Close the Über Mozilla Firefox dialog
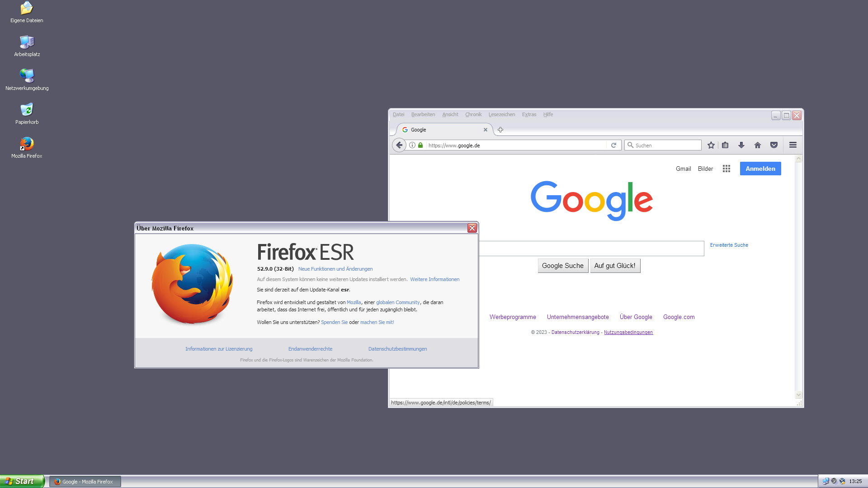The image size is (868, 488). [x=472, y=228]
